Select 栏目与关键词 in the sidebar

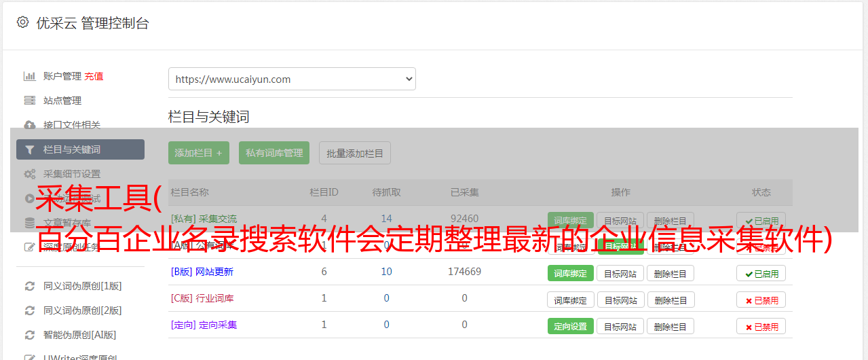click(x=80, y=149)
